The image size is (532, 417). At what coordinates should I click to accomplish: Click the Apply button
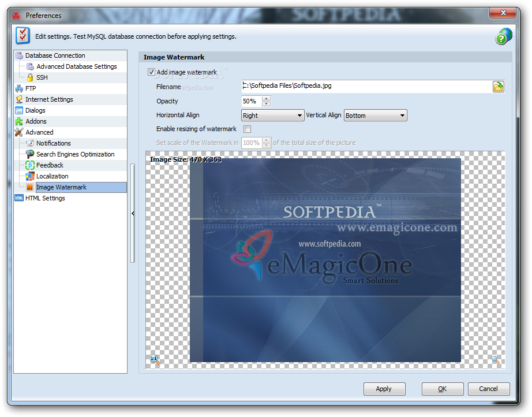[384, 389]
